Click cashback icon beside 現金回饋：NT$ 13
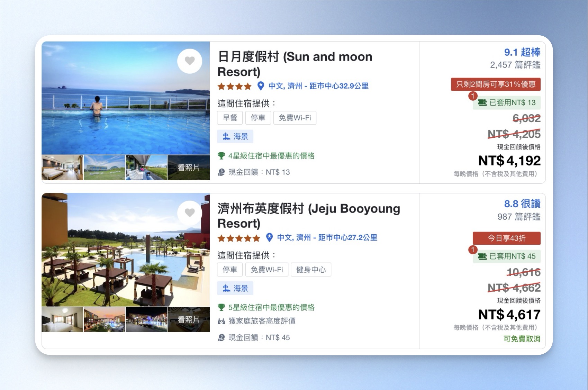The width and height of the screenshot is (588, 390). coord(221,172)
